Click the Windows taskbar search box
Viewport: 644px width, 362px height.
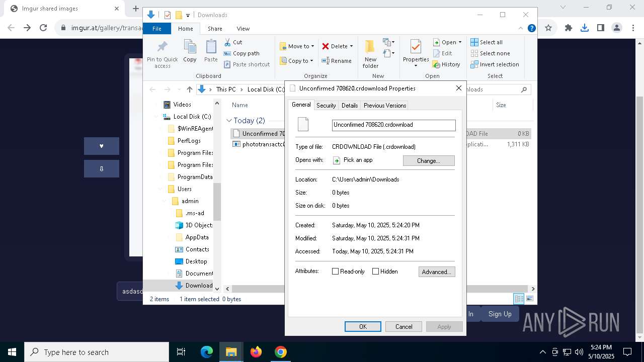pos(97,352)
